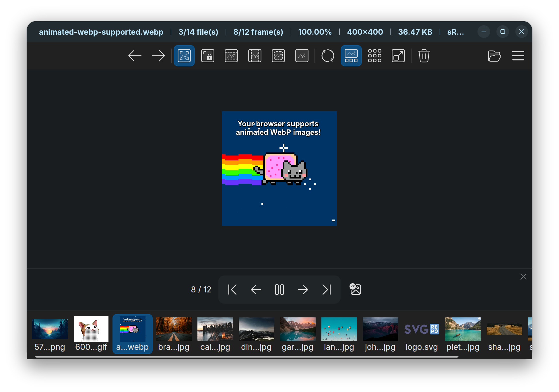
Task: Export the current frame using image icon
Action: [x=355, y=289]
